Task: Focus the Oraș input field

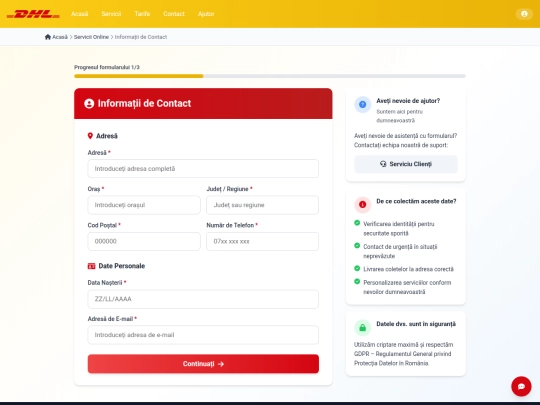Action: click(x=144, y=205)
